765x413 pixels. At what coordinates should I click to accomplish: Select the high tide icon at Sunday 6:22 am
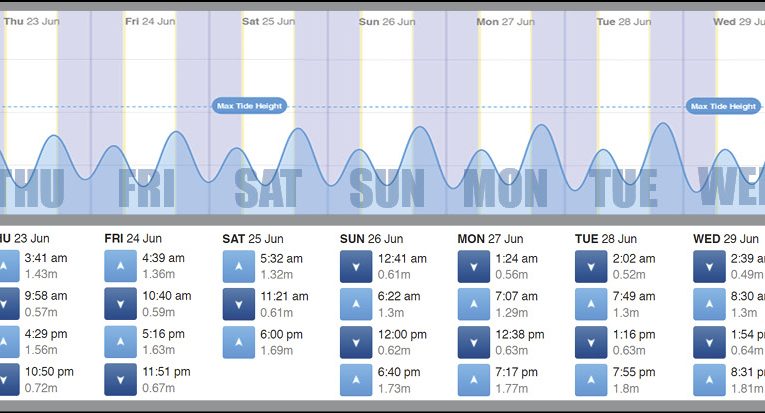pos(356,303)
